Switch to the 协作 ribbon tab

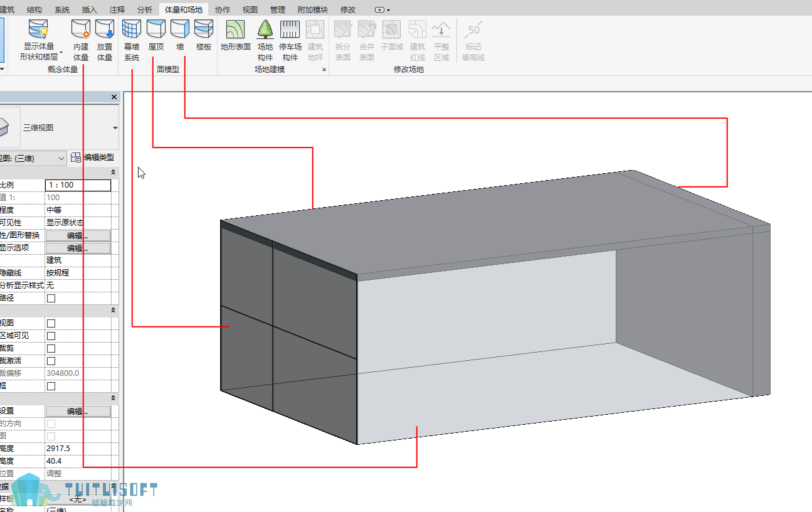coord(222,9)
